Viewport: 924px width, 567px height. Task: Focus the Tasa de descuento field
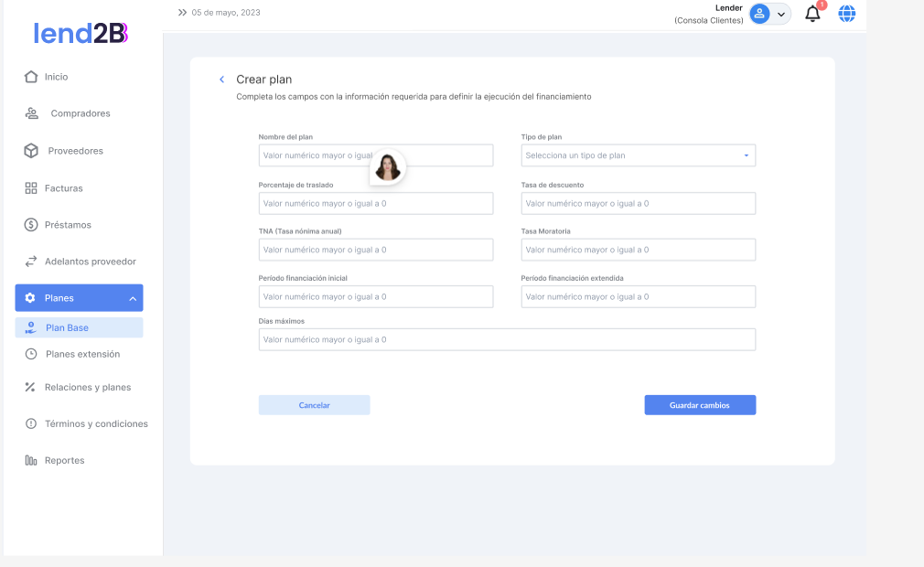pyautogui.click(x=638, y=203)
